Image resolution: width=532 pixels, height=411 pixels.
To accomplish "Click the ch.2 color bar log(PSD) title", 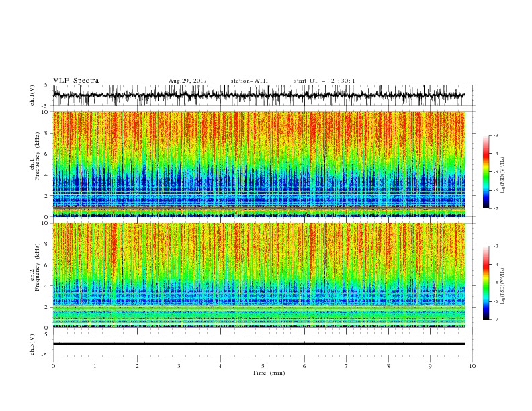I will point(503,286).
